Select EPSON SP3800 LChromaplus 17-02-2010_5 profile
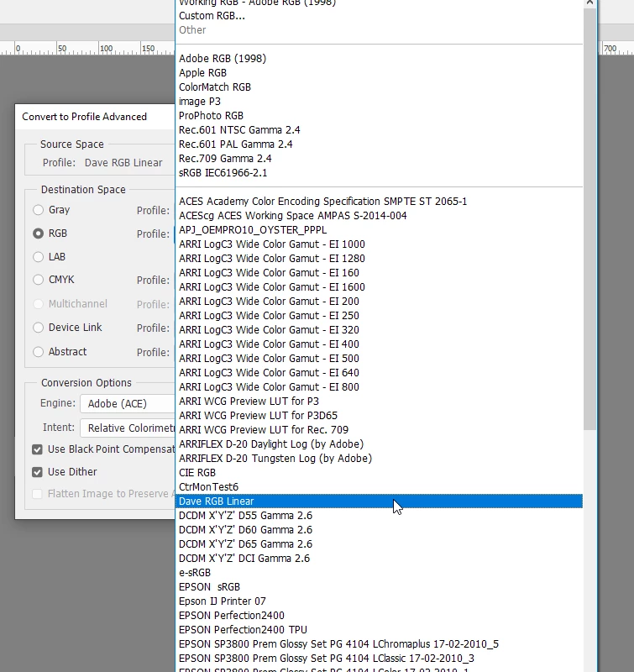The height and width of the screenshot is (672, 634). 379,644
